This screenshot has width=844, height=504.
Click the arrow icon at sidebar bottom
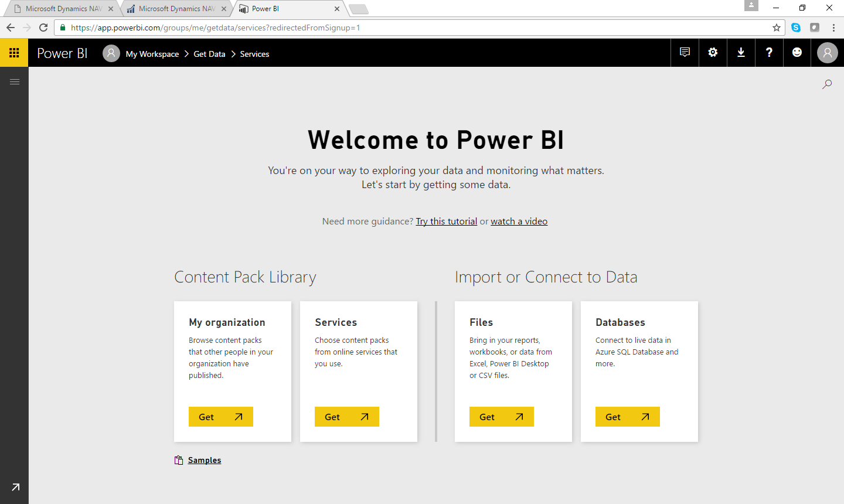[x=15, y=487]
